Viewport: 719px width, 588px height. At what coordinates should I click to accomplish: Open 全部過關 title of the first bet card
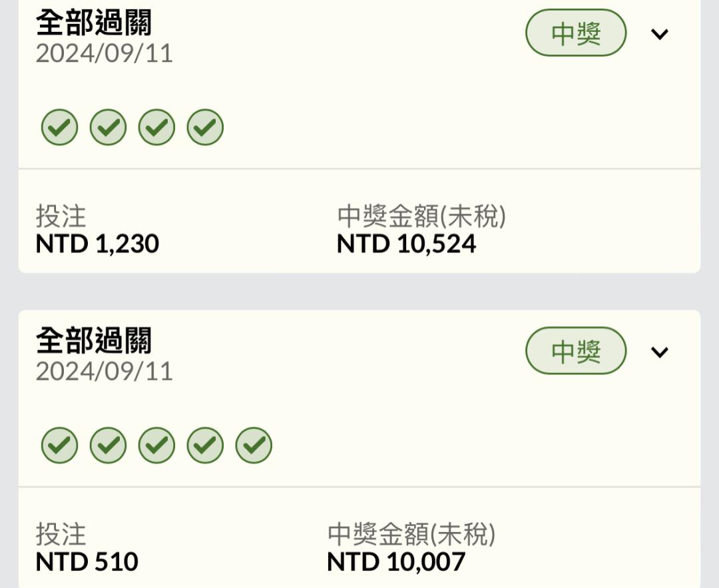94,23
